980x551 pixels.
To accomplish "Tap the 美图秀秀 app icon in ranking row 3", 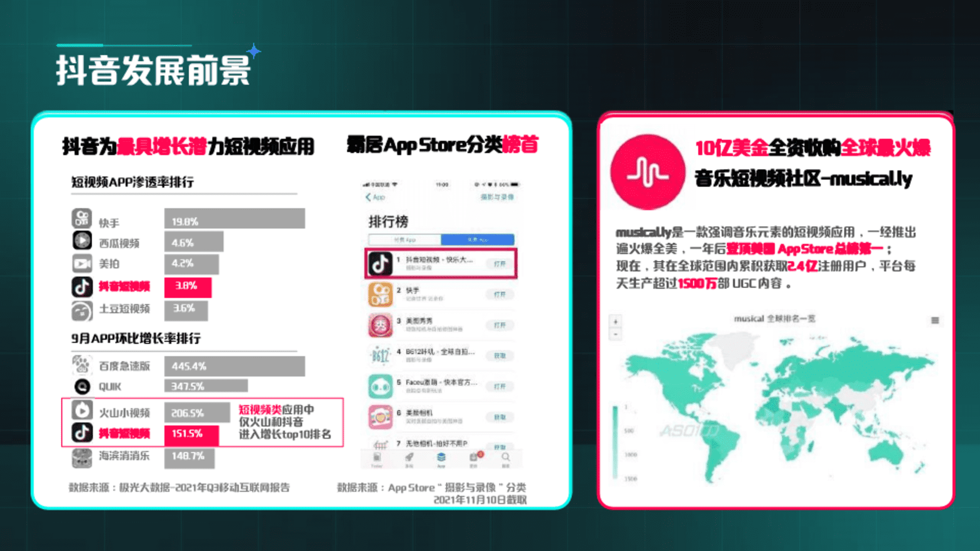I will tap(381, 325).
